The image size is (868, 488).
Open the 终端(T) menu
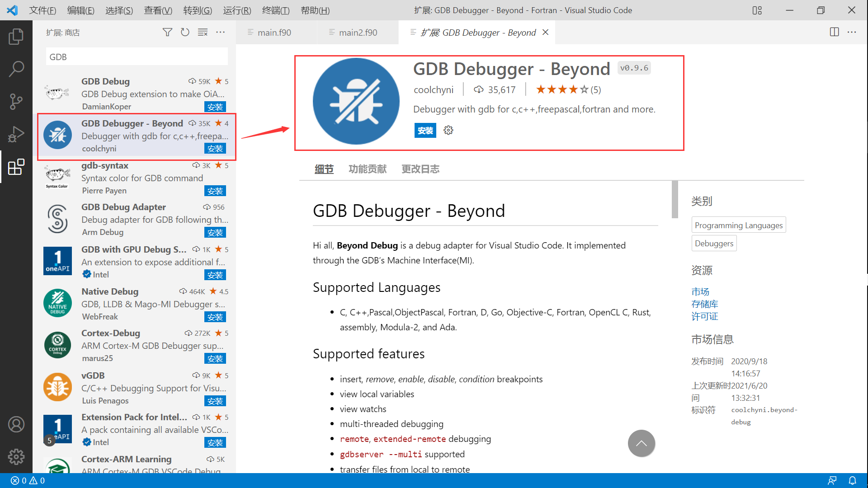click(276, 10)
